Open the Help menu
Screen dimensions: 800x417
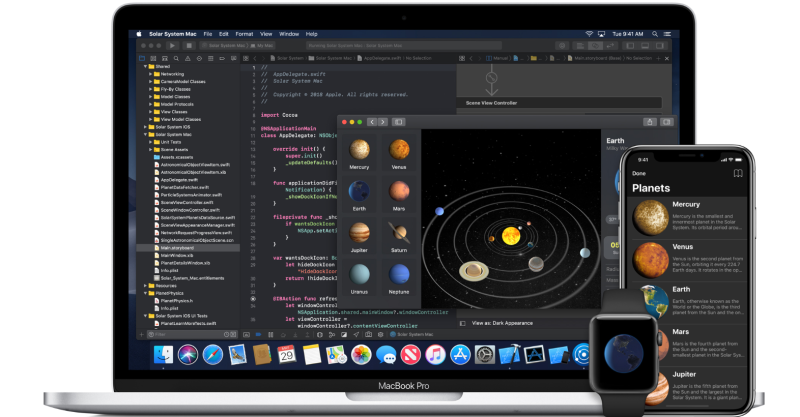click(312, 34)
